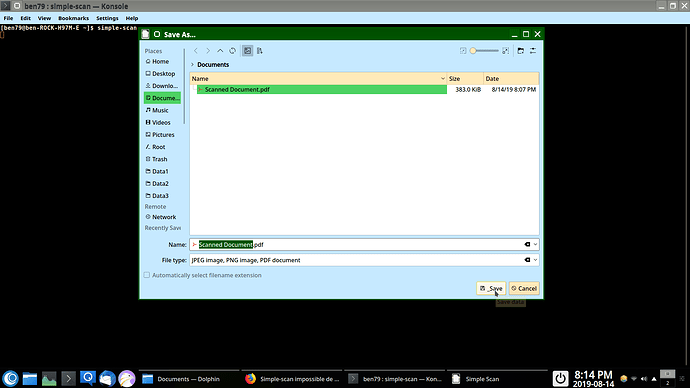Adjust the icon size slider
690x388 pixels.
[484, 51]
